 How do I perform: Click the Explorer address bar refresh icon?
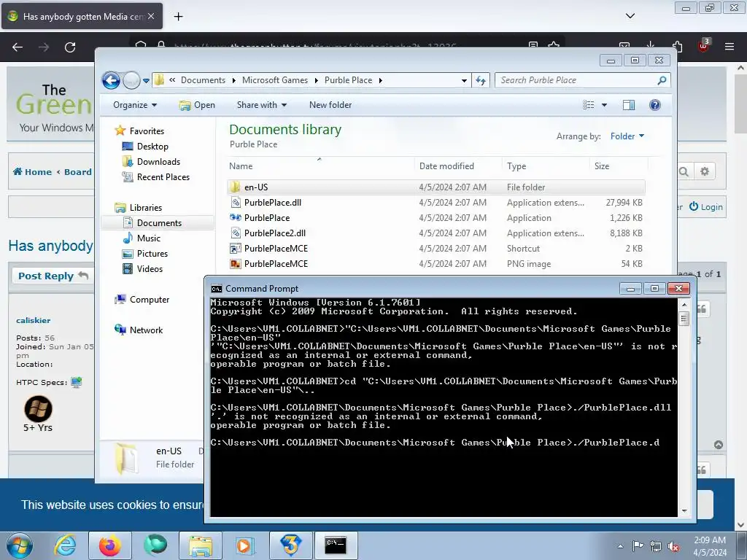[x=481, y=80]
